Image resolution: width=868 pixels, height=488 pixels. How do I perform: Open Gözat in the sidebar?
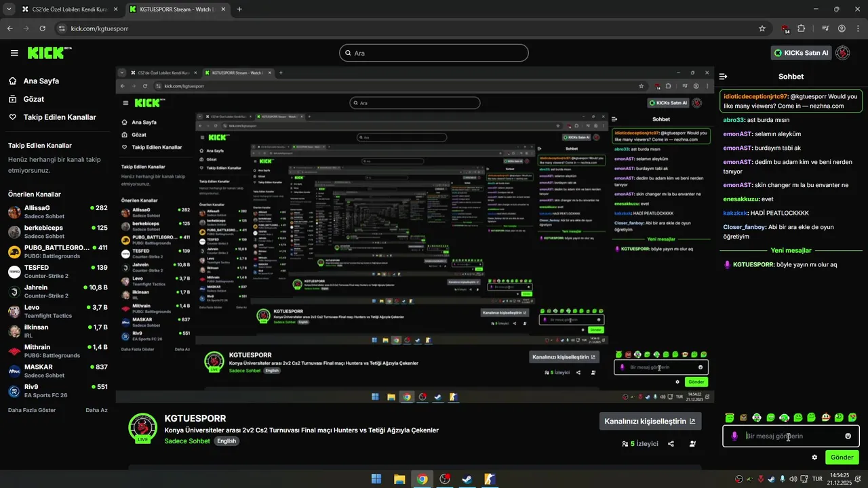click(x=33, y=99)
